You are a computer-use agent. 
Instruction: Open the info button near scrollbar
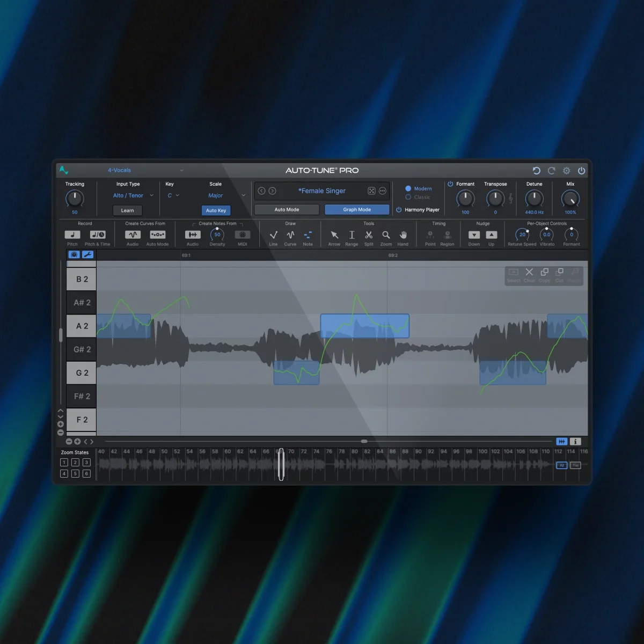575,441
